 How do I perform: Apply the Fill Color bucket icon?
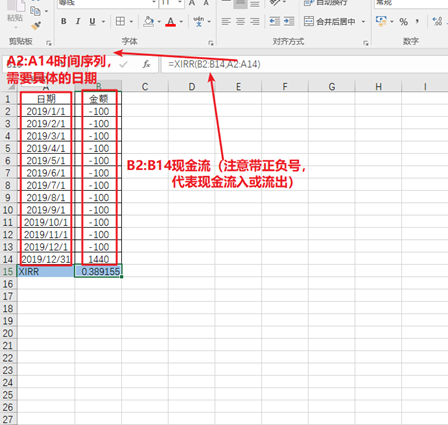(x=148, y=22)
